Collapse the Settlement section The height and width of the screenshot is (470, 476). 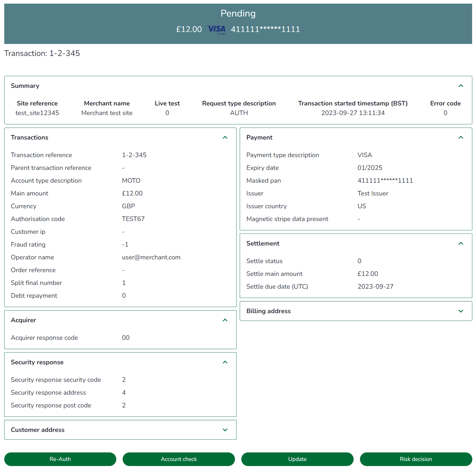(x=461, y=243)
